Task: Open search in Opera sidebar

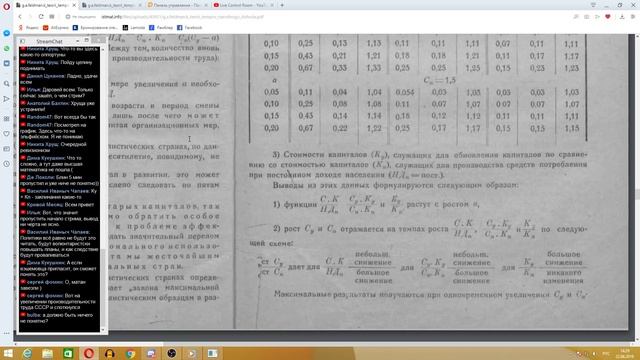Action: coord(7,83)
